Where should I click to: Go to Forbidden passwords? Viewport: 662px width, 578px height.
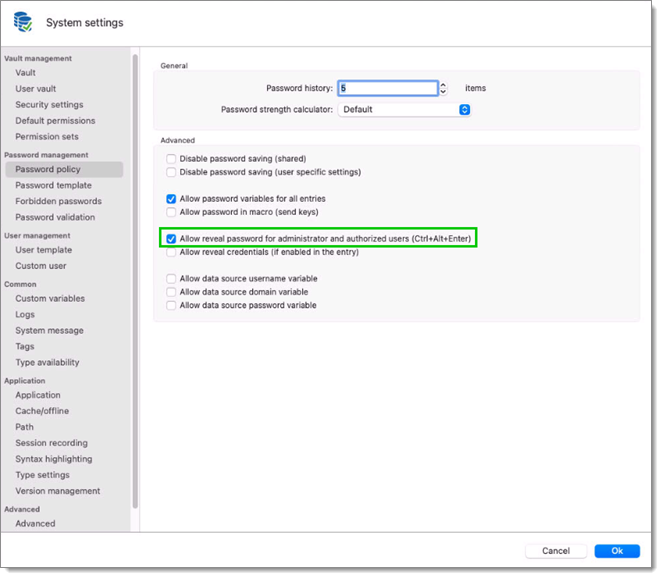[58, 201]
